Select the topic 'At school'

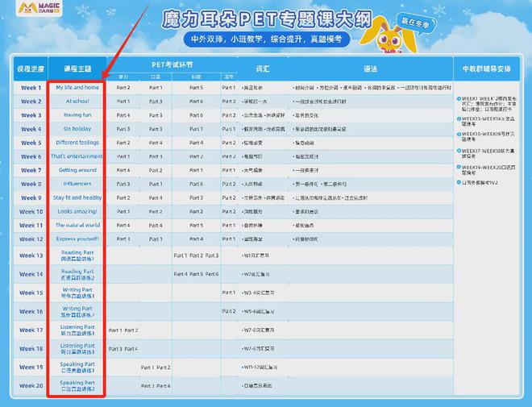point(77,101)
